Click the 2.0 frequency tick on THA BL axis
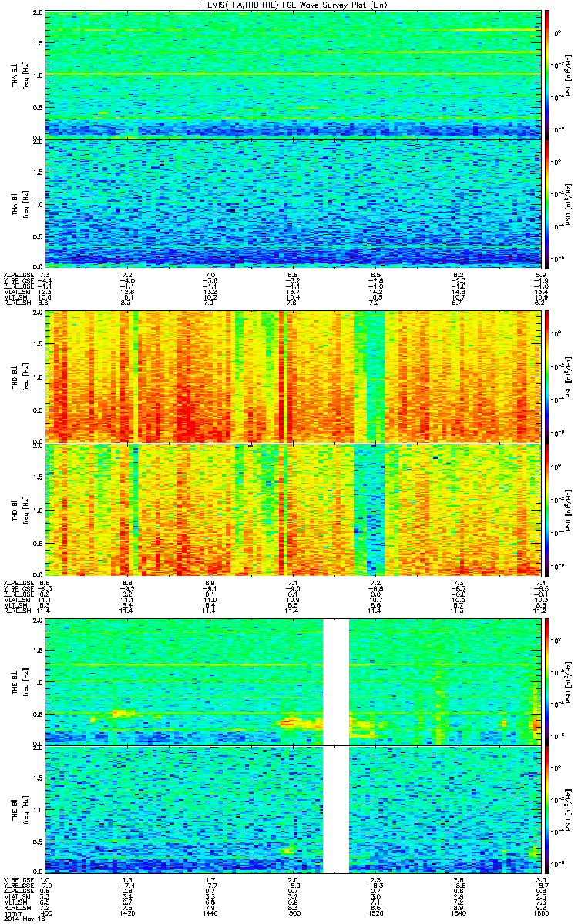578x924 pixels. click(x=37, y=14)
